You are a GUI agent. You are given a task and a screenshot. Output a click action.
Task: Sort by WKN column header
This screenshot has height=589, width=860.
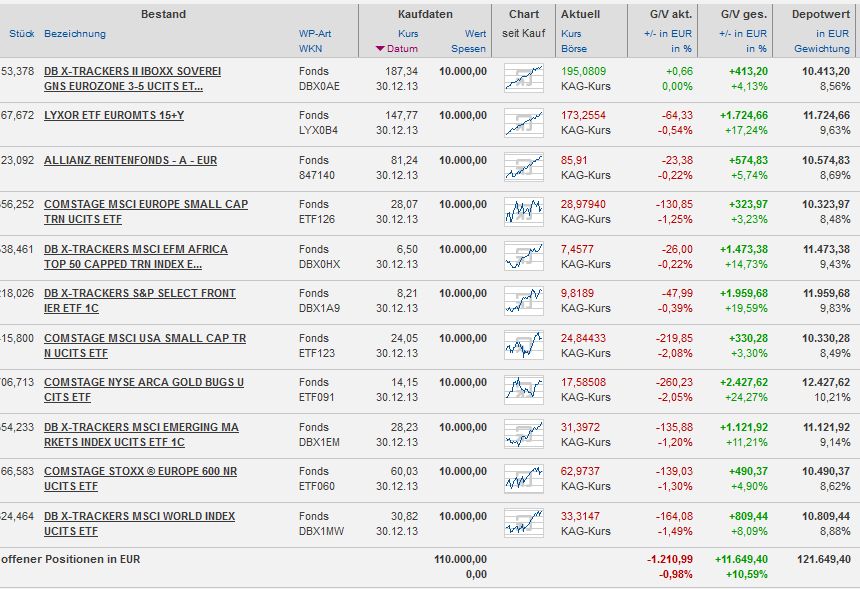pyautogui.click(x=310, y=49)
